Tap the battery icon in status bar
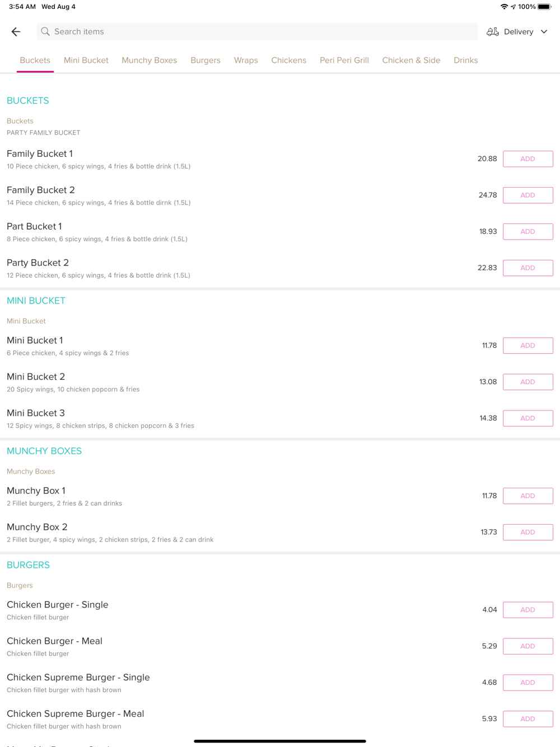Screen dimensions: 560x747 [545, 7]
